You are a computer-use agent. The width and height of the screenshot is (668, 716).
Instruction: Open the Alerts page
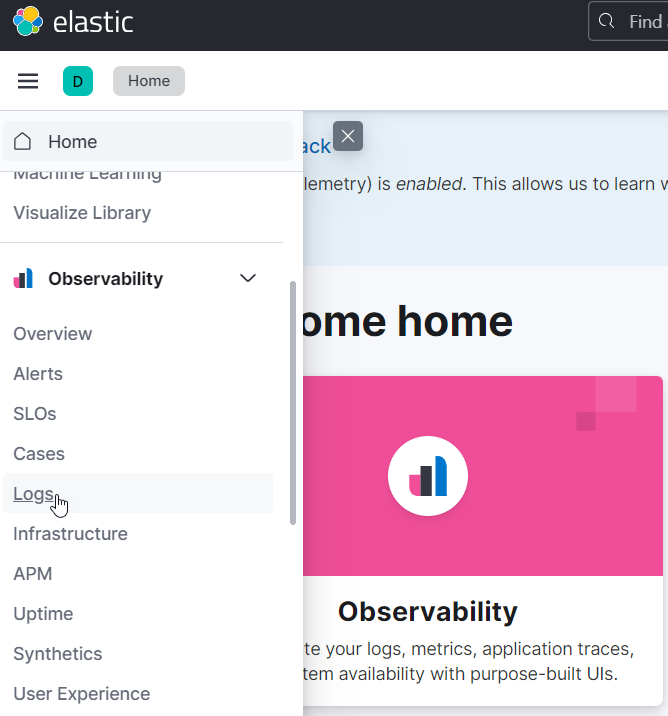tap(38, 374)
